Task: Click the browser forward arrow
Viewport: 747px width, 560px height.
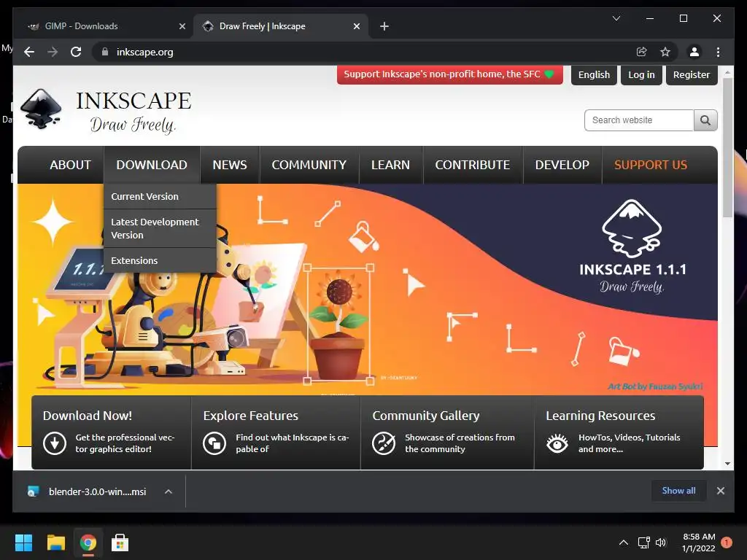Action: (53, 52)
